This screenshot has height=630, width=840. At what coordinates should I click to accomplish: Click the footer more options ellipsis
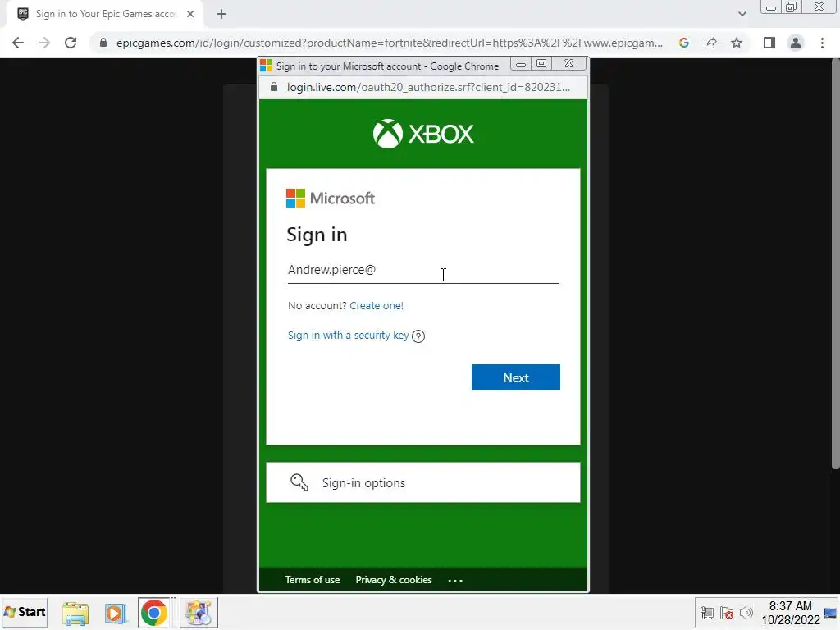point(455,580)
